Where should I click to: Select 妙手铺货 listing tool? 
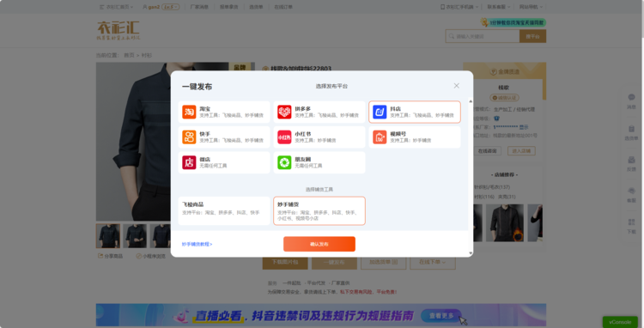pos(319,210)
